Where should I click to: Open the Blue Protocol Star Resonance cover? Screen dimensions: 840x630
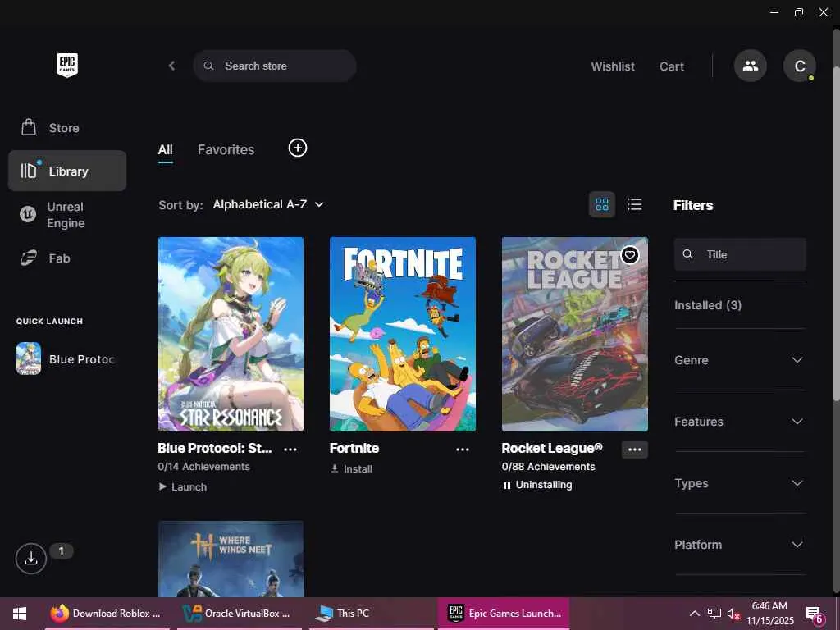(231, 335)
